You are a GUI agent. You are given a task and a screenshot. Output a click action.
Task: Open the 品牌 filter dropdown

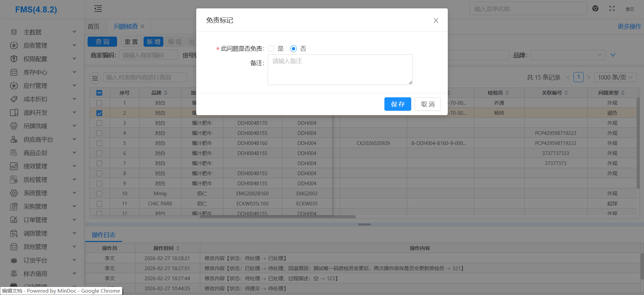point(568,55)
